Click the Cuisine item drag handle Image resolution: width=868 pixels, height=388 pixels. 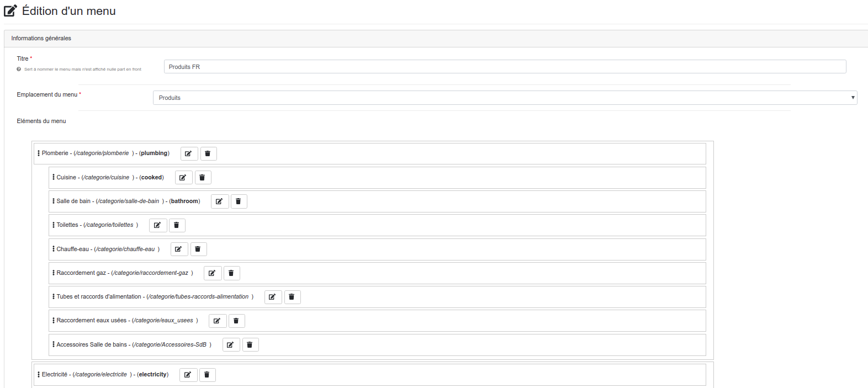[53, 178]
